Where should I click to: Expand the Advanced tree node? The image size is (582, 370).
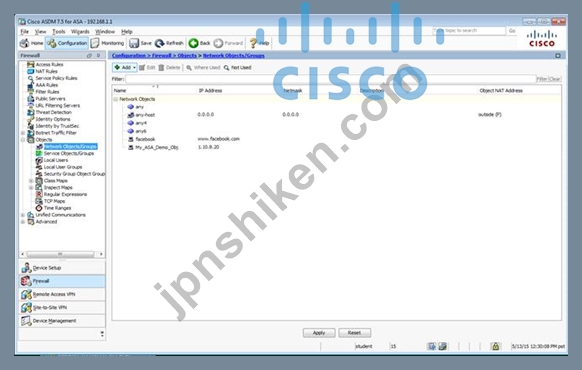23,222
